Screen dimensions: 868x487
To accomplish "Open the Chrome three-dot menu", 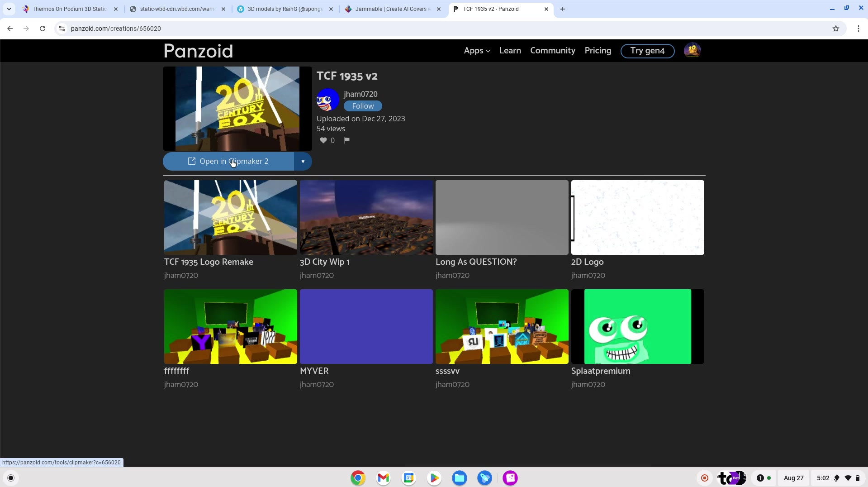I will tap(859, 29).
